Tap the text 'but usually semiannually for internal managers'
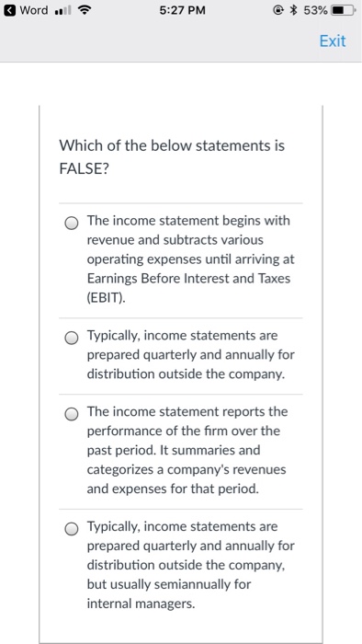 [x=168, y=594]
